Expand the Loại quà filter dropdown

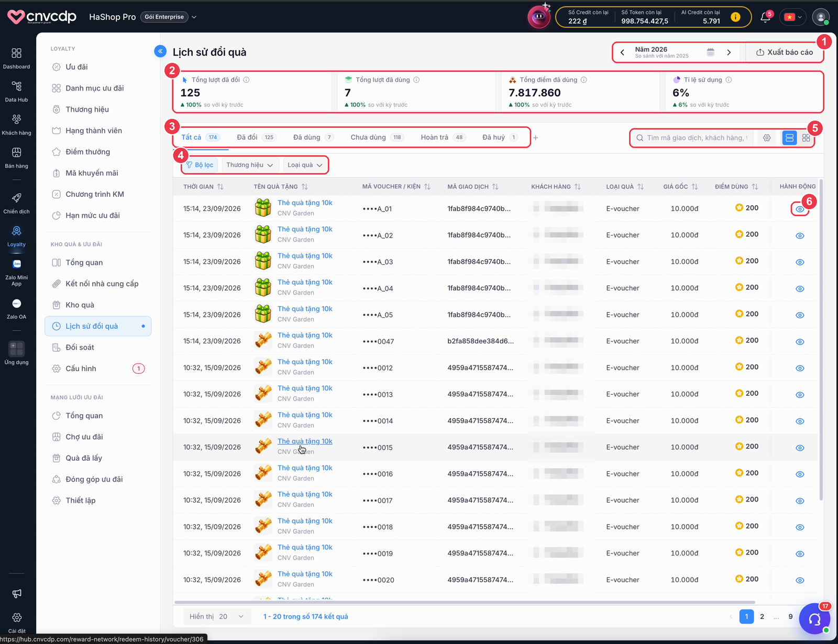click(x=305, y=165)
